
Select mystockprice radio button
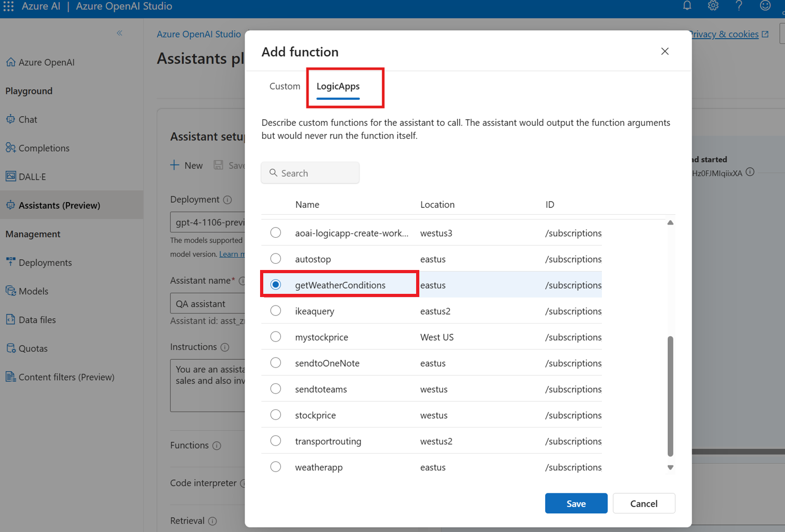tap(275, 337)
